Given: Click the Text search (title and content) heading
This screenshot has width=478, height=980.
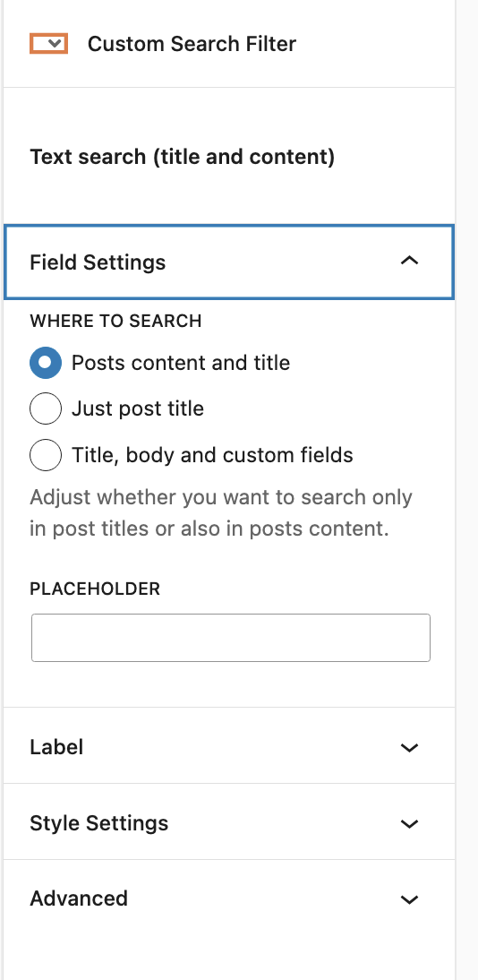Looking at the screenshot, I should click(x=183, y=157).
